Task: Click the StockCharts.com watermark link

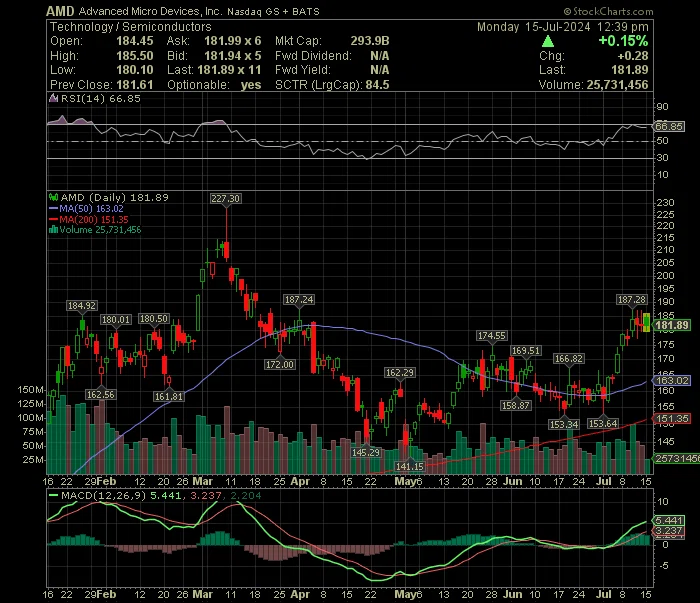Action: (608, 11)
